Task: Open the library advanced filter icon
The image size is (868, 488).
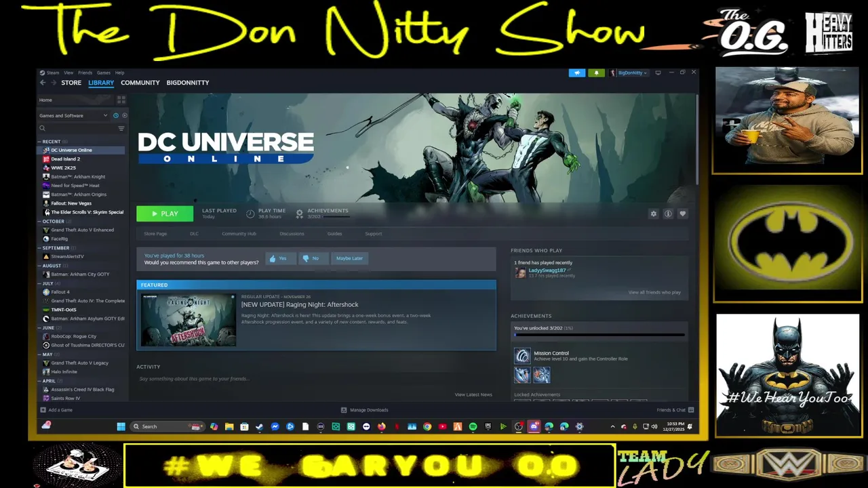Action: 121,128
